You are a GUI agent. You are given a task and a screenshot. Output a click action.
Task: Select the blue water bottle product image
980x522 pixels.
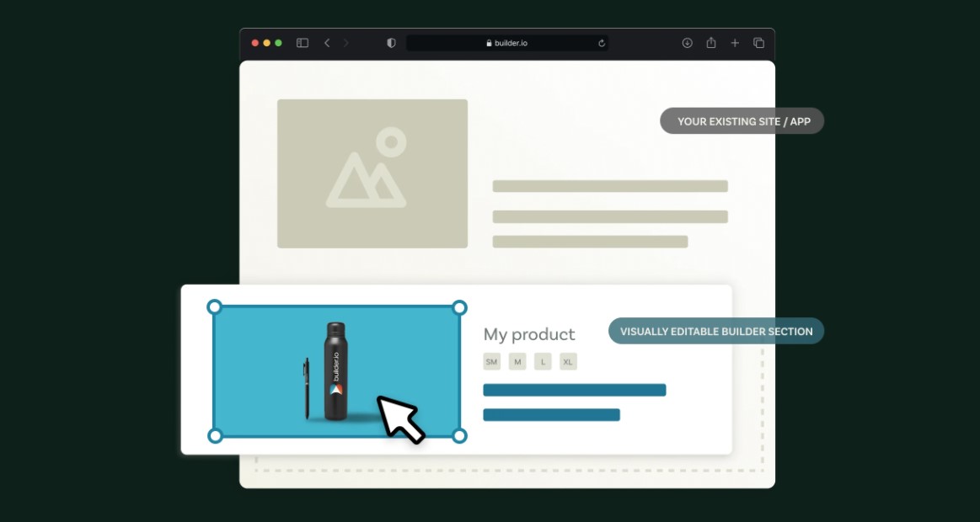(x=337, y=371)
